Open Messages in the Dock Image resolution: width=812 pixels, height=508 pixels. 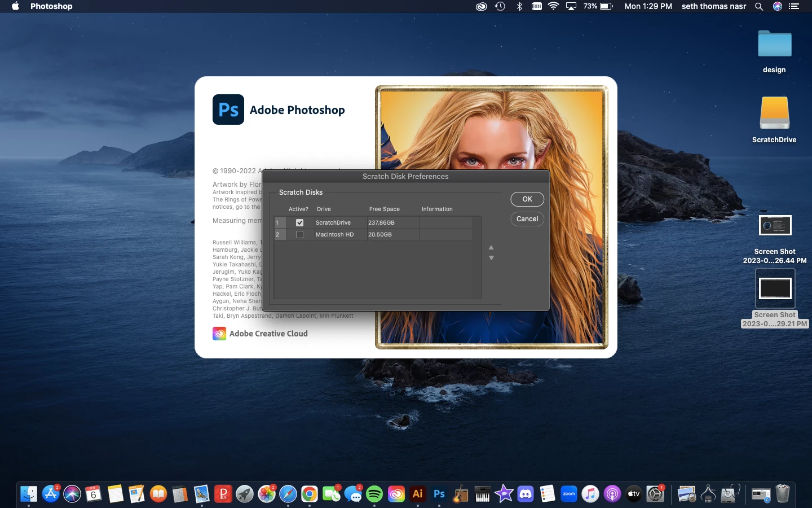coord(353,494)
